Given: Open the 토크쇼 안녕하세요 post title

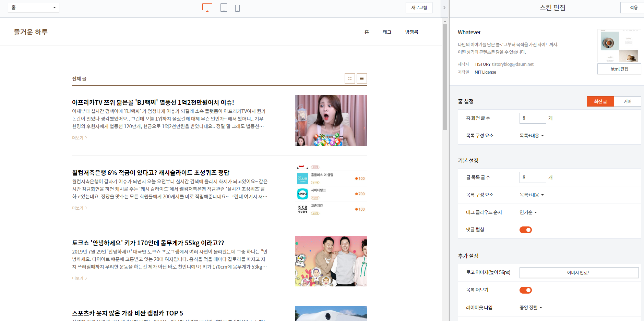Looking at the screenshot, I should [148, 243].
